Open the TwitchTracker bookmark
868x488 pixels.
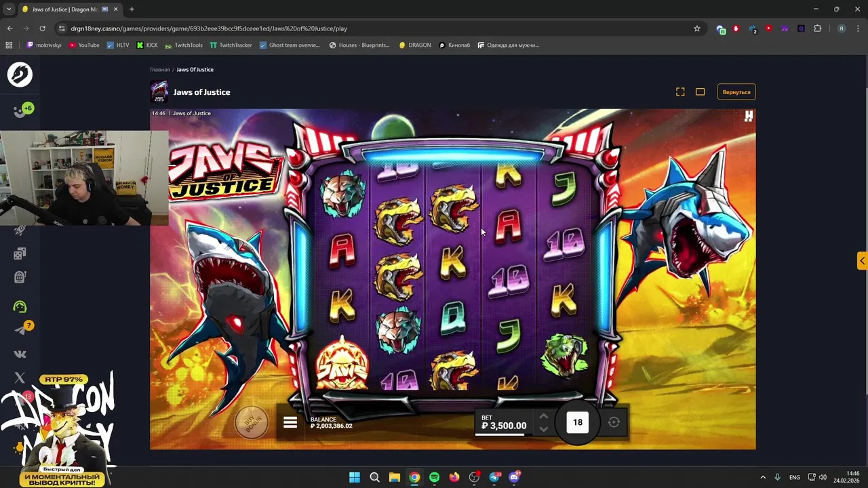pos(231,45)
